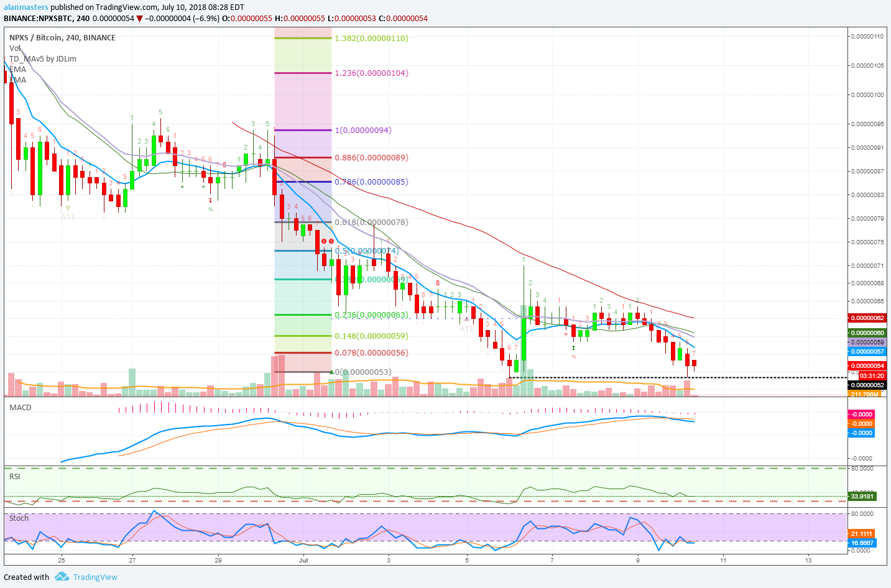Select the 0.786(0.00000085) Fibonacci label
Viewport: 891px width, 588px height.
coord(371,181)
